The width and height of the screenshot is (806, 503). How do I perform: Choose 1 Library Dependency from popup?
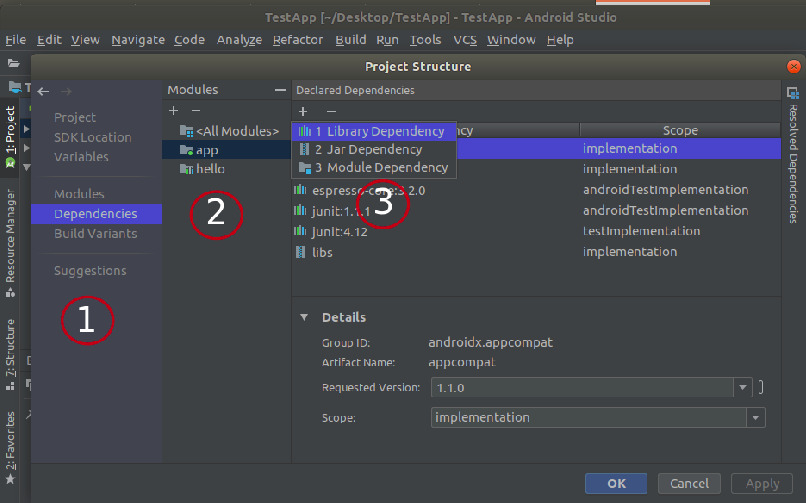pos(374,132)
